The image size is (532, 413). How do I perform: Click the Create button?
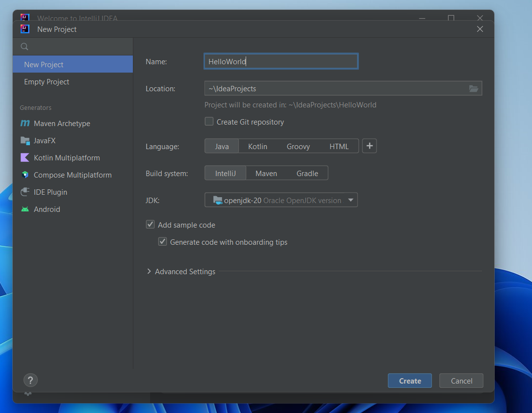pyautogui.click(x=410, y=381)
